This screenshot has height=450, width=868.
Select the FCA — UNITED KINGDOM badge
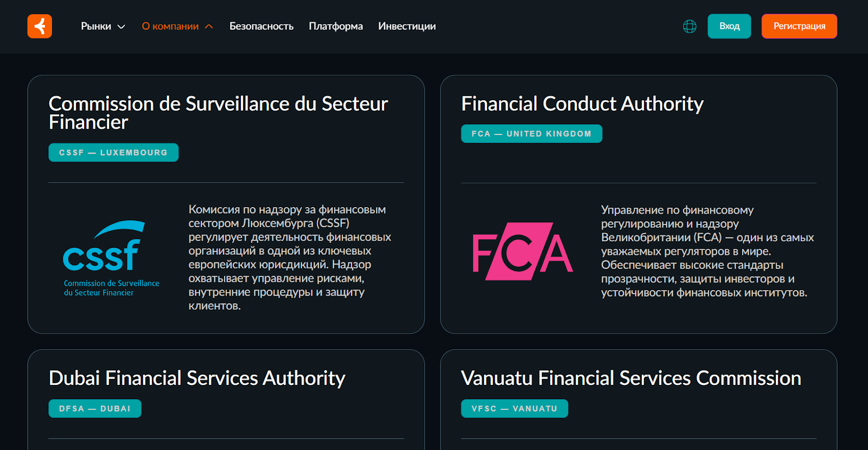[x=531, y=133]
